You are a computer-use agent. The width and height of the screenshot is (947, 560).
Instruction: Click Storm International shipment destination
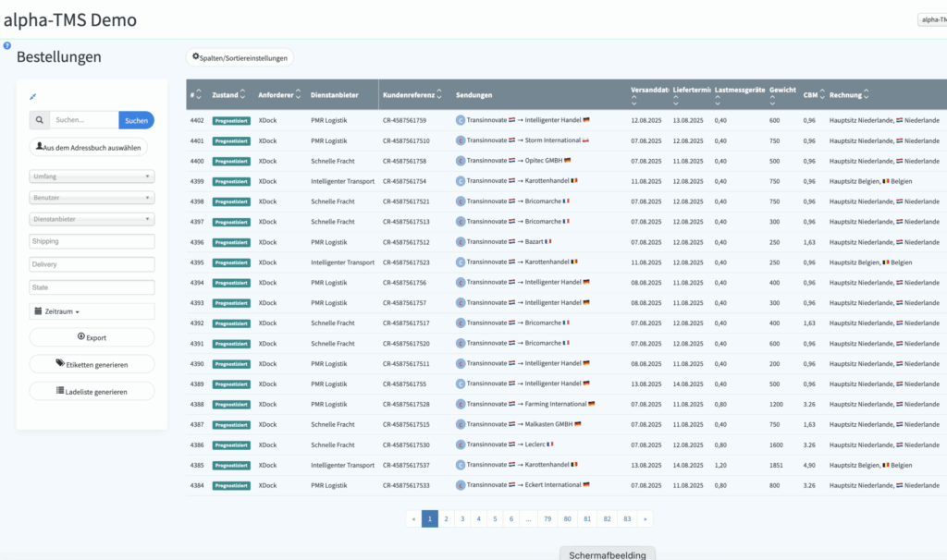(553, 140)
